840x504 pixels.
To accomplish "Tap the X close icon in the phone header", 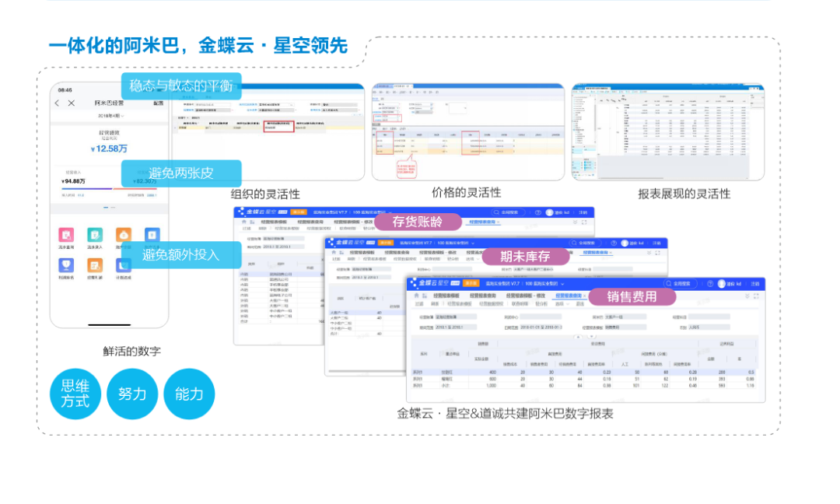I will click(x=72, y=103).
